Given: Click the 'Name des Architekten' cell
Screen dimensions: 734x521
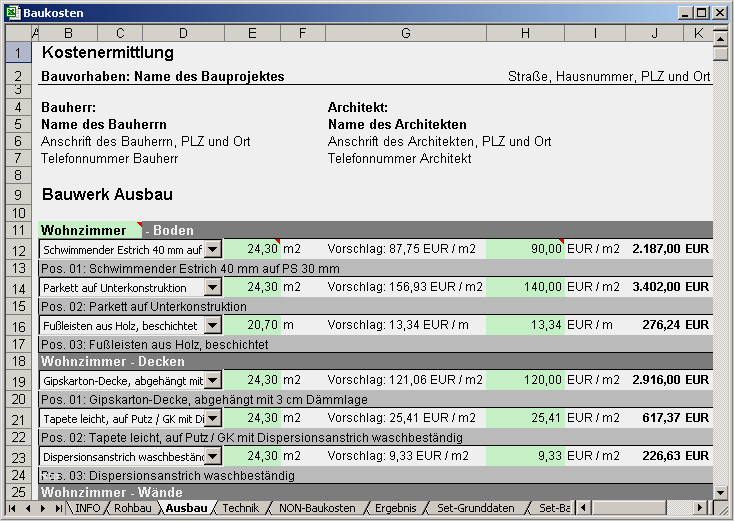Looking at the screenshot, I should 397,125.
